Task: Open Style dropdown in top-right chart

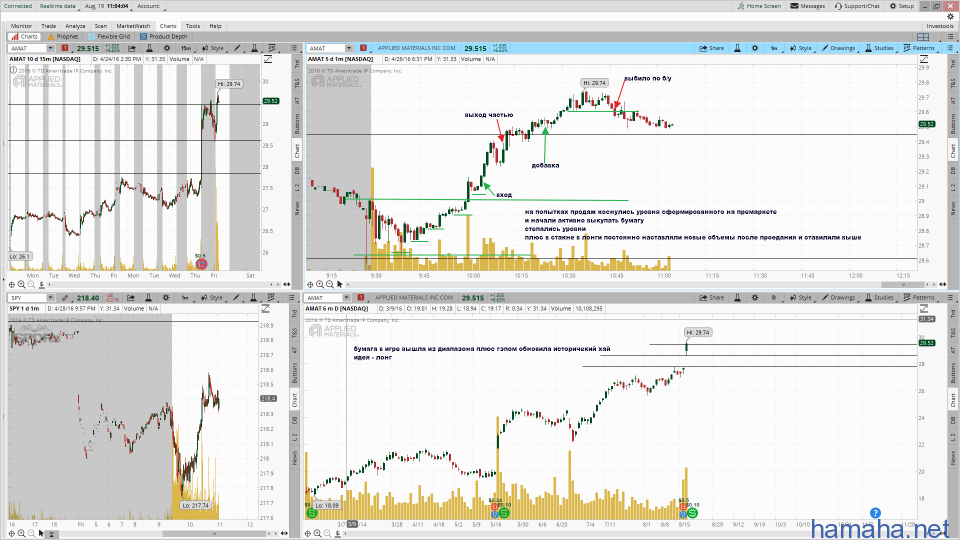Action: pyautogui.click(x=800, y=48)
